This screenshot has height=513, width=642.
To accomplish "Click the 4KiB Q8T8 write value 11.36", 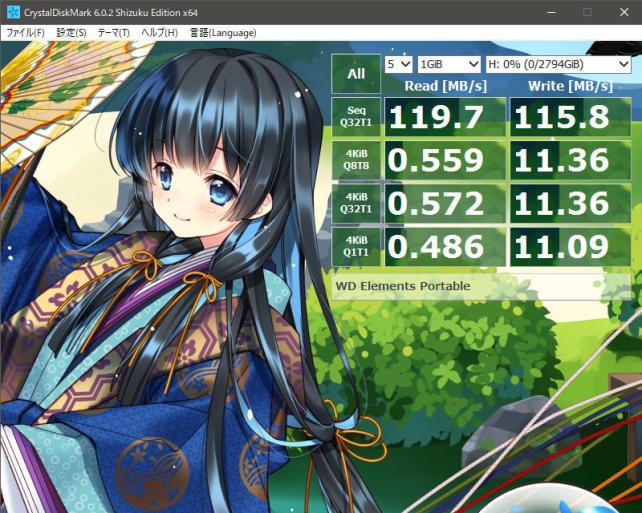I will click(570, 160).
